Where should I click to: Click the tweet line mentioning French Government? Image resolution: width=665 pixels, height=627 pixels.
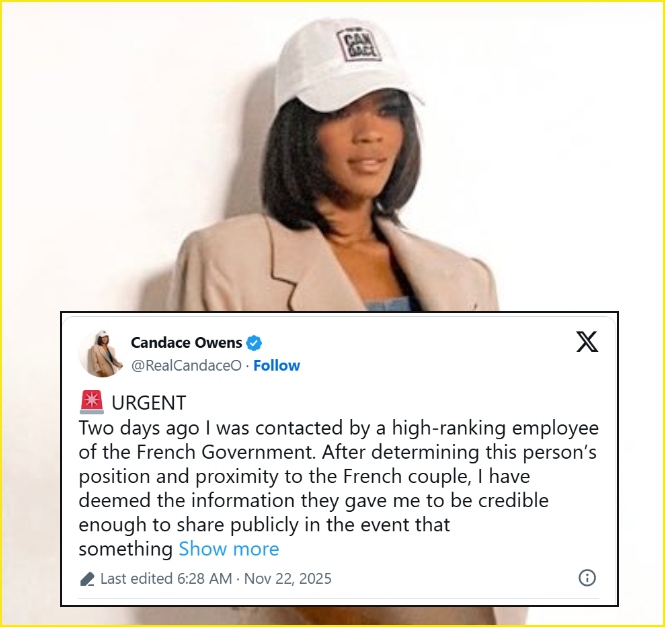[338, 453]
